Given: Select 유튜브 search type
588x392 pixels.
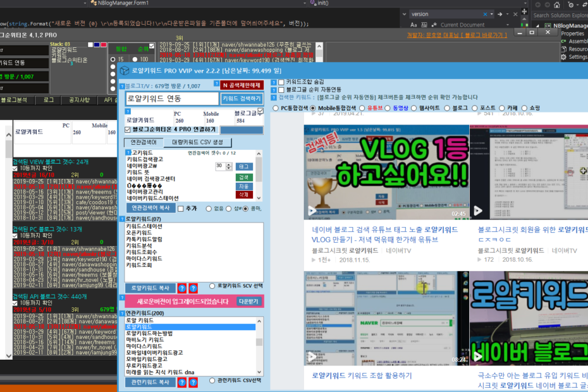Looking at the screenshot, I should coord(362,108).
